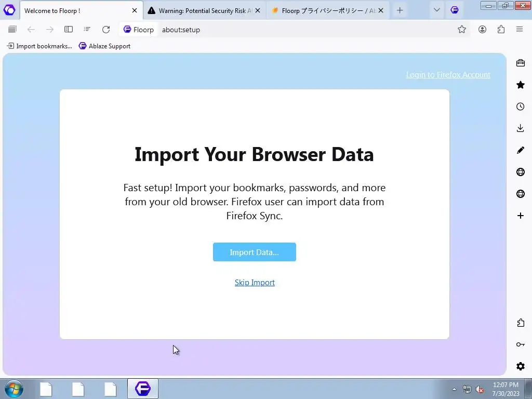Click the workspaces icon in the navigation bar

coord(12,30)
